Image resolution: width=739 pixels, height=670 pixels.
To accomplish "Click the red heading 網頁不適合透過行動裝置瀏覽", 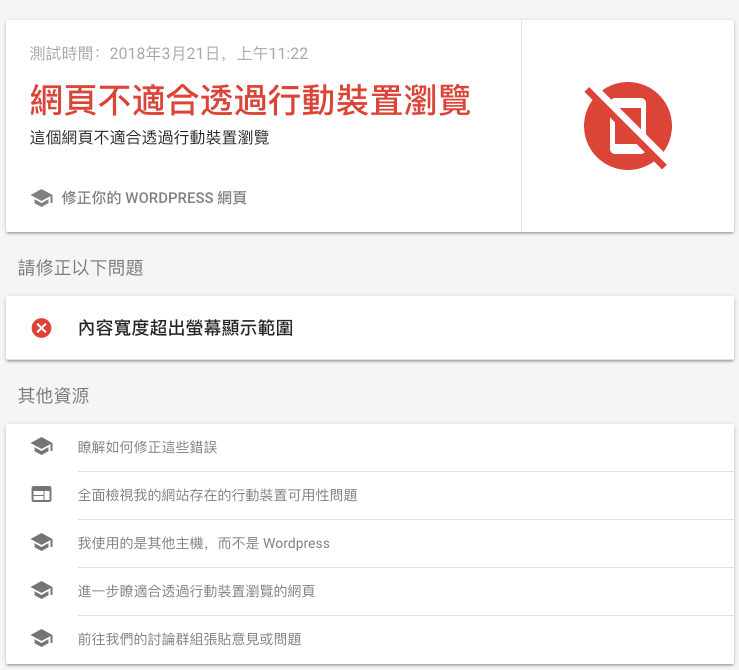I will [250, 100].
